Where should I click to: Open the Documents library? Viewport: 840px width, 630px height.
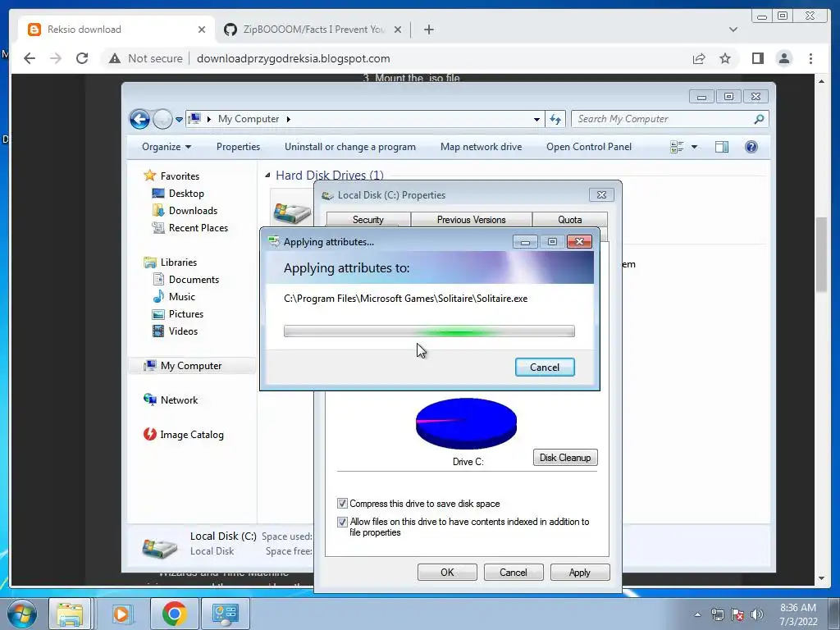tap(194, 279)
